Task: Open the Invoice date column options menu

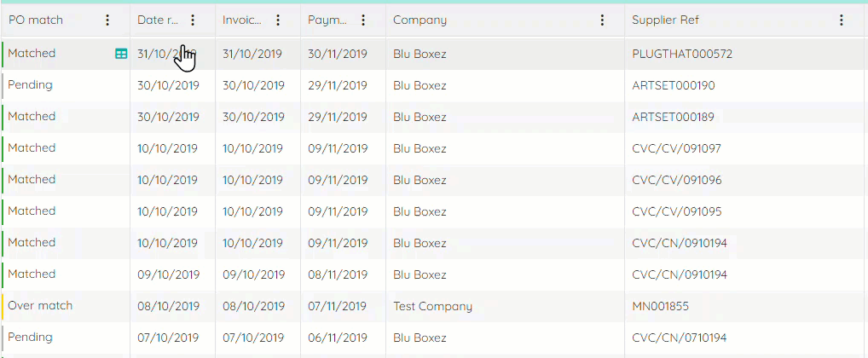Action: pyautogui.click(x=278, y=20)
